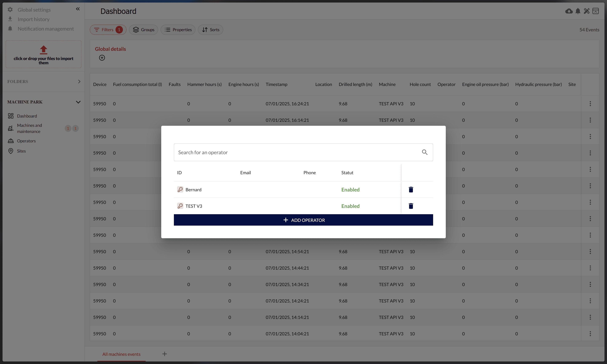Add a new tab with plus icon
Image resolution: width=607 pixels, height=364 pixels.
(164, 354)
